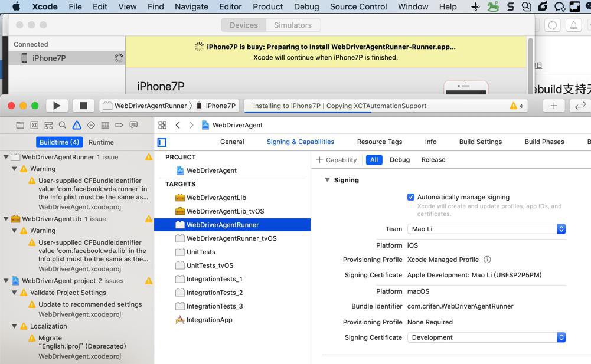Open the Project navigator folder icon
The image size is (591, 364).
point(20,125)
